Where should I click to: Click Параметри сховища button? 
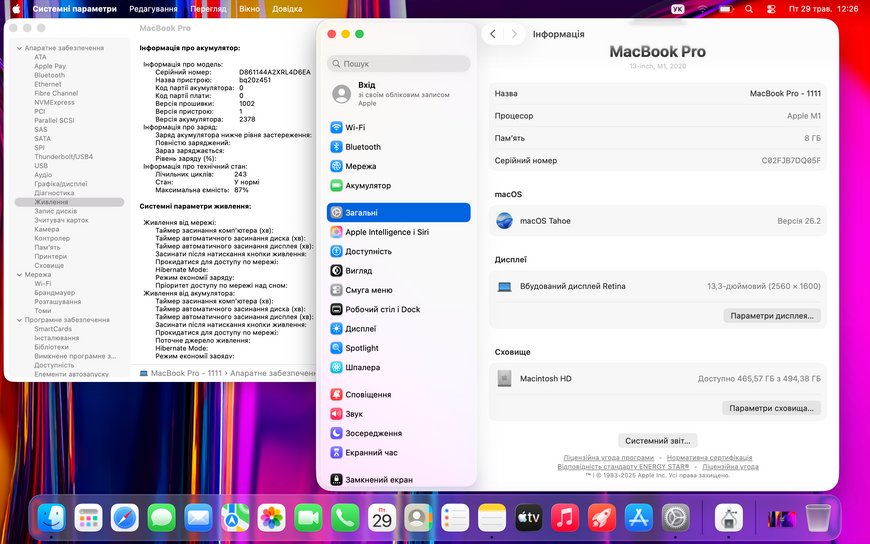(771, 408)
